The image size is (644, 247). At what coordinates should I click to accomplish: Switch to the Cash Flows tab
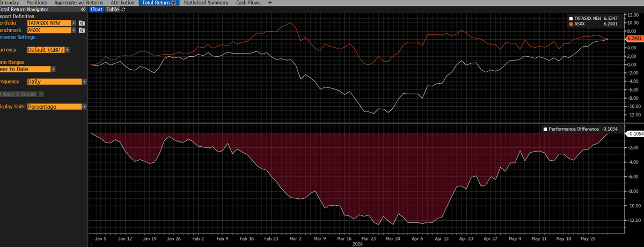click(x=248, y=3)
